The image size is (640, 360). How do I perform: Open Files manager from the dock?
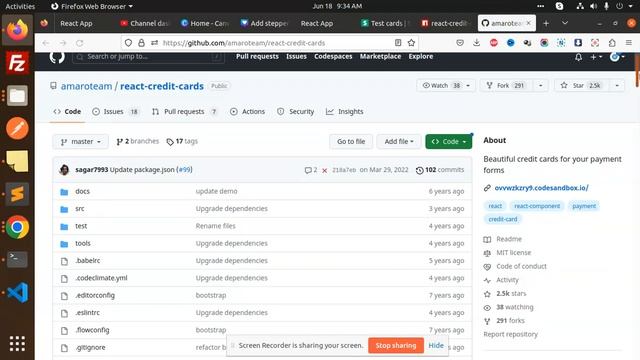(17, 96)
